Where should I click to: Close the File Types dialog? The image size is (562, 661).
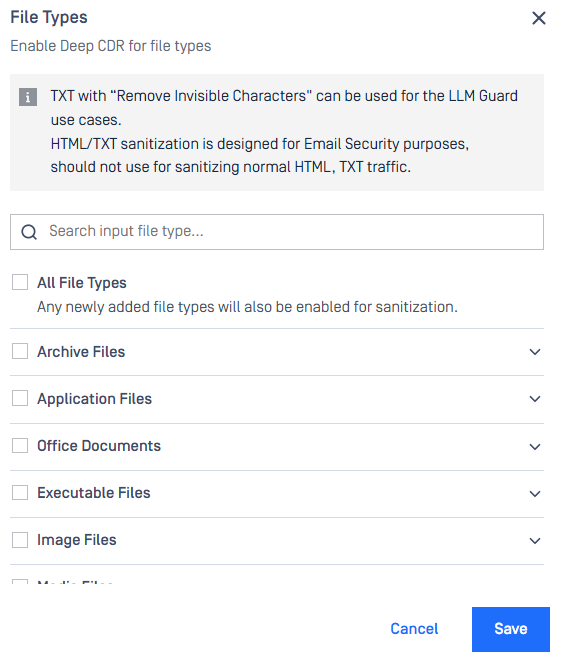click(x=538, y=18)
